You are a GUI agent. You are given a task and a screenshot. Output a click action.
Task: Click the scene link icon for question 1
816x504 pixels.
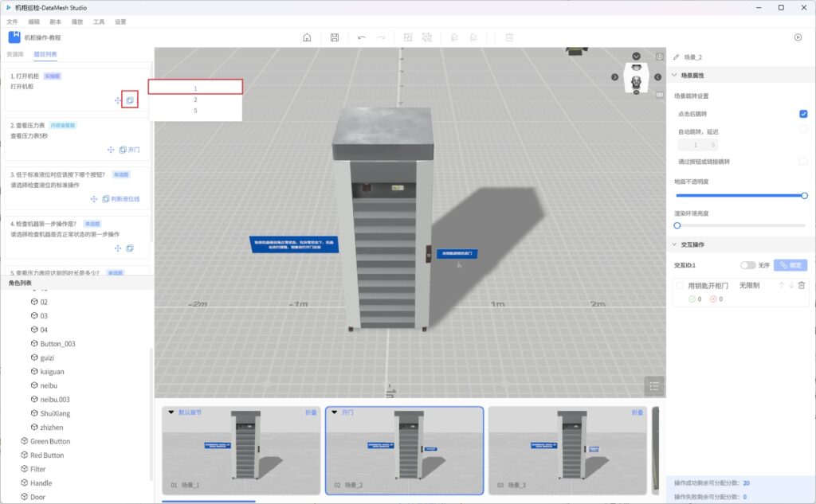coord(130,100)
